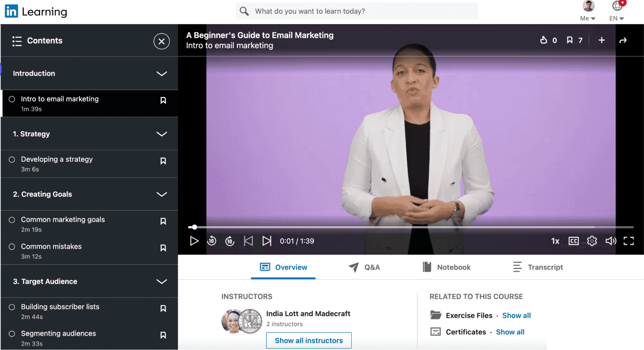644x350 pixels.
Task: Click the fullscreen expand icon
Action: tap(629, 241)
